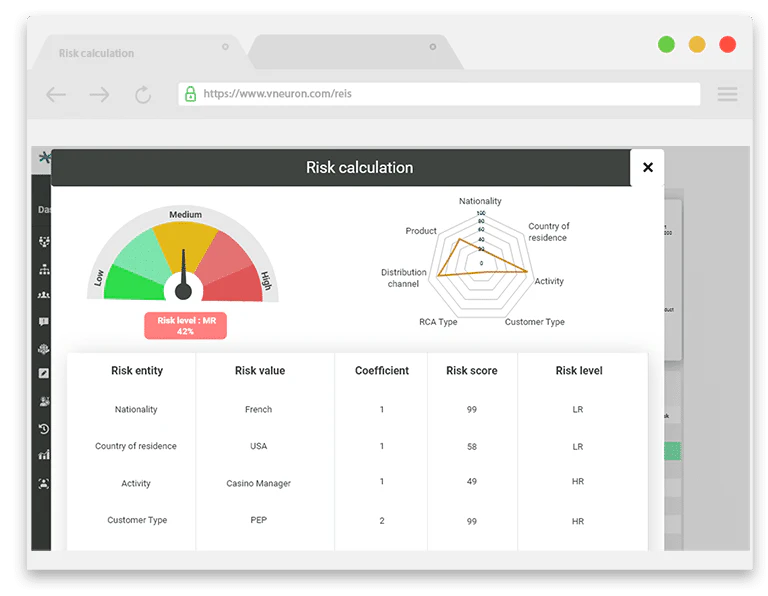768x596 pixels.
Task: Open the history clock sidebar icon
Action: coord(44,429)
